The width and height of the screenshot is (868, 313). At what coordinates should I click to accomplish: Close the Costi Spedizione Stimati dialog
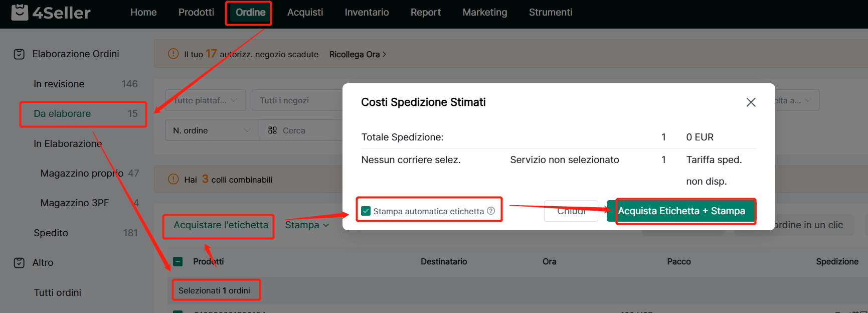point(751,102)
